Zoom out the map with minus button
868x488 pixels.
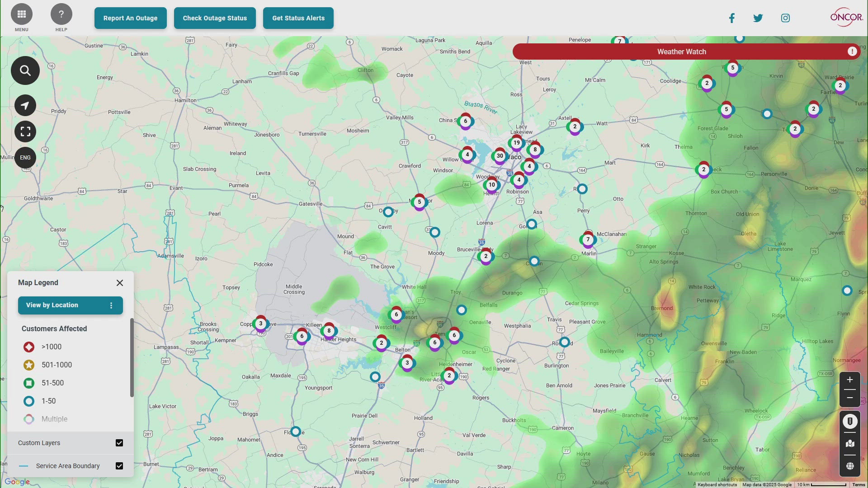click(850, 398)
